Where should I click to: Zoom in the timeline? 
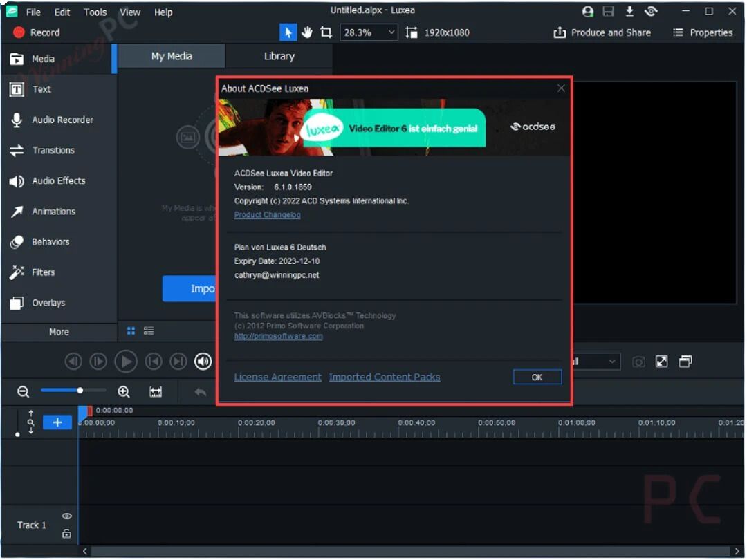[x=124, y=392]
